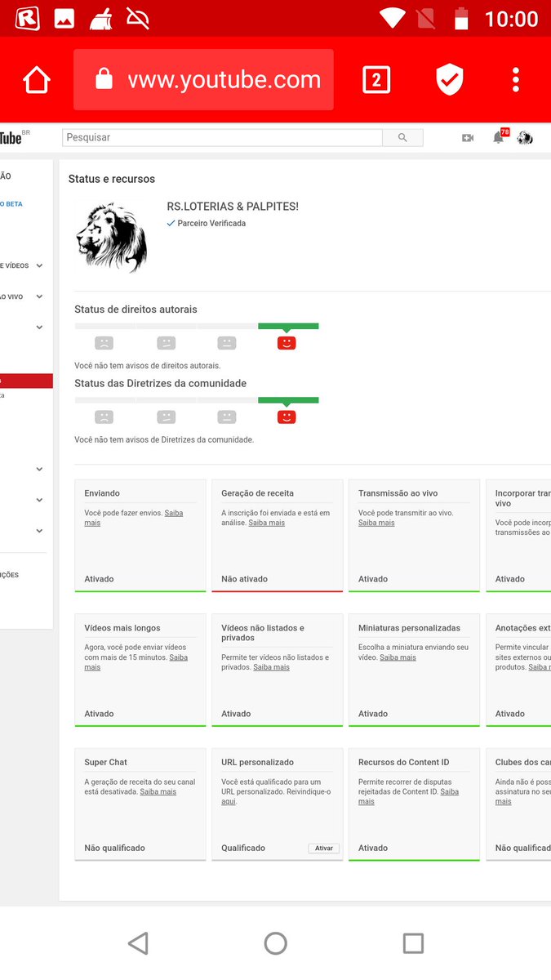The width and height of the screenshot is (551, 980).
Task: Tap the padlock icon in address bar
Action: point(104,79)
